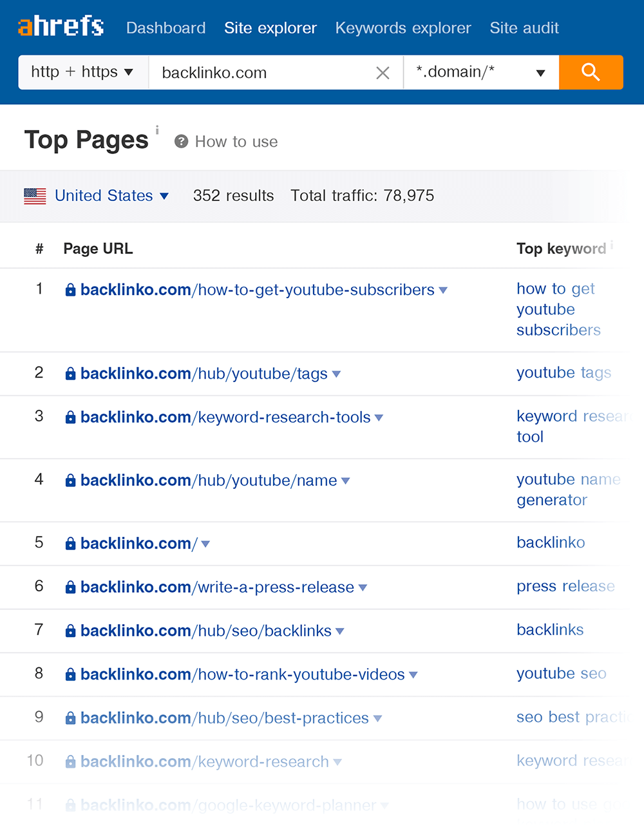The image size is (644, 829).
Task: Go to the Dashboard tab
Action: tap(166, 28)
